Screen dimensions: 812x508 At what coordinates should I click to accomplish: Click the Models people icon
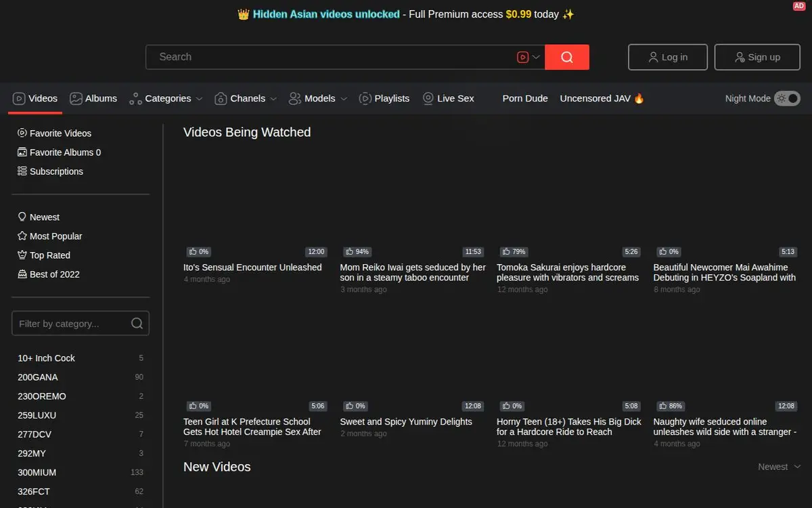[x=295, y=98]
